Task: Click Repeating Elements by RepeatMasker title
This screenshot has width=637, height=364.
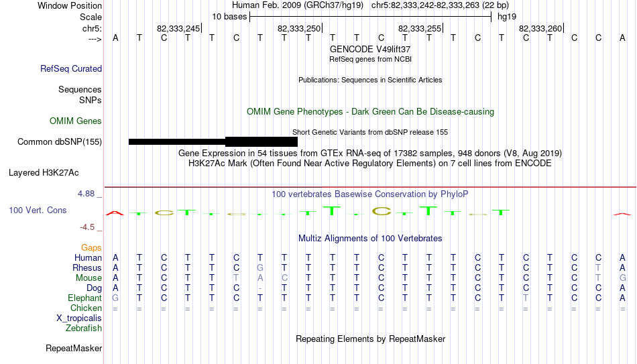Action: click(x=370, y=339)
